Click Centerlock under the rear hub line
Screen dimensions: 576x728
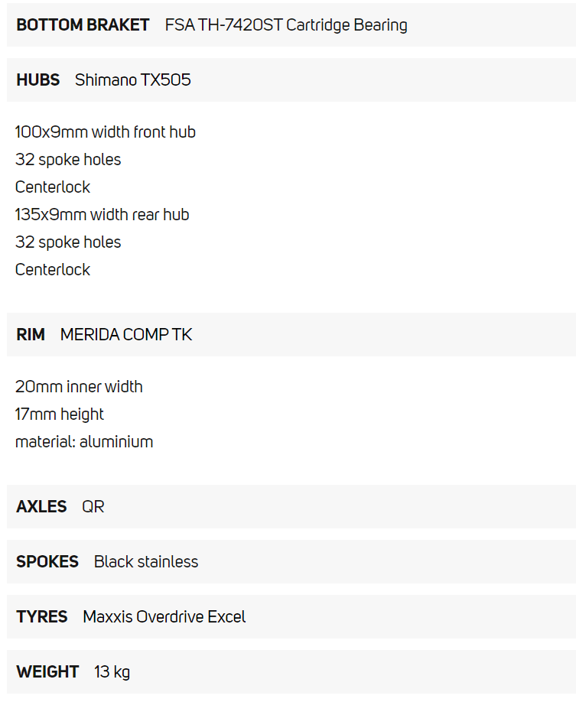click(x=53, y=270)
